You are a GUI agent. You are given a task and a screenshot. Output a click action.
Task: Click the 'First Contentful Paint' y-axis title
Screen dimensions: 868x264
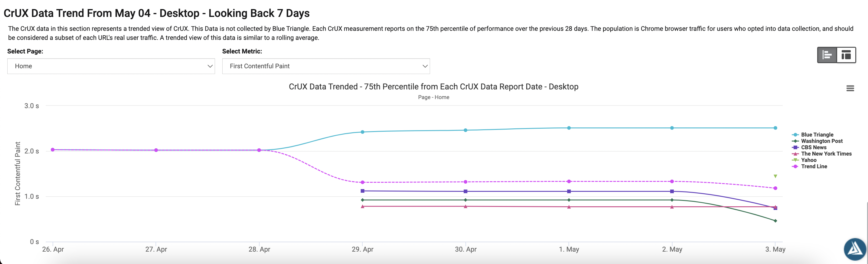(x=18, y=173)
